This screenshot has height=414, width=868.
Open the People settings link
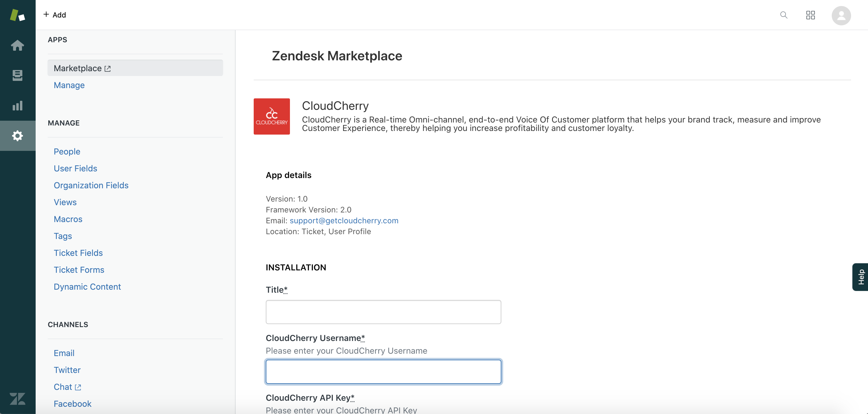(x=67, y=151)
